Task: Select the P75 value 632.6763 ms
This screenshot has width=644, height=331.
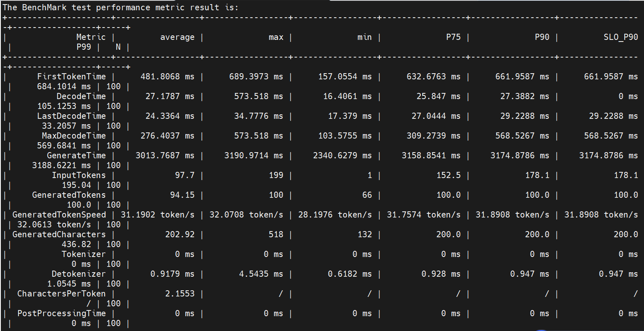Action: pyautogui.click(x=434, y=76)
